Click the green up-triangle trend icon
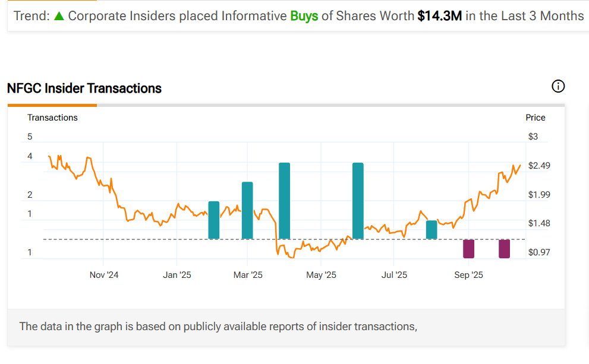This screenshot has width=589, height=364. [x=58, y=16]
